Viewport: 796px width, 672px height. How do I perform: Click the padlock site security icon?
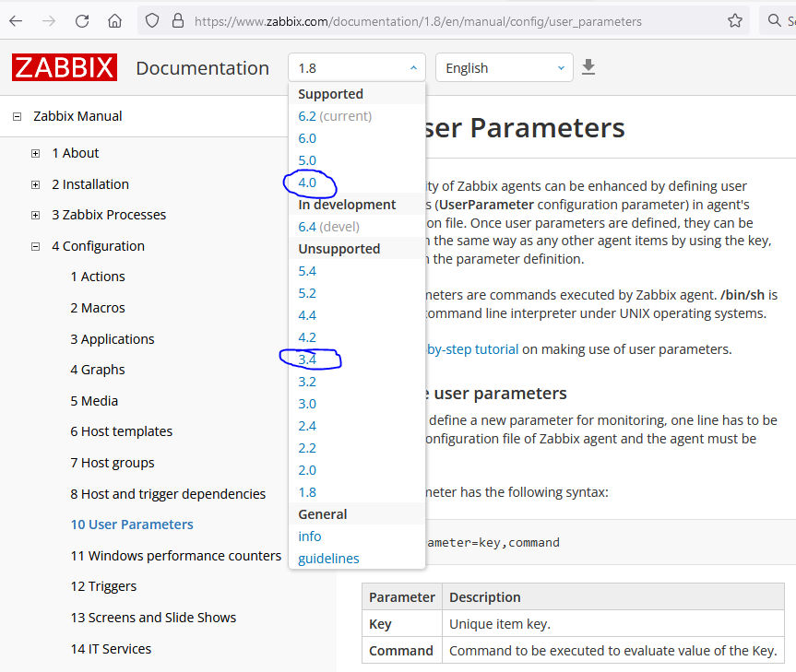[178, 20]
